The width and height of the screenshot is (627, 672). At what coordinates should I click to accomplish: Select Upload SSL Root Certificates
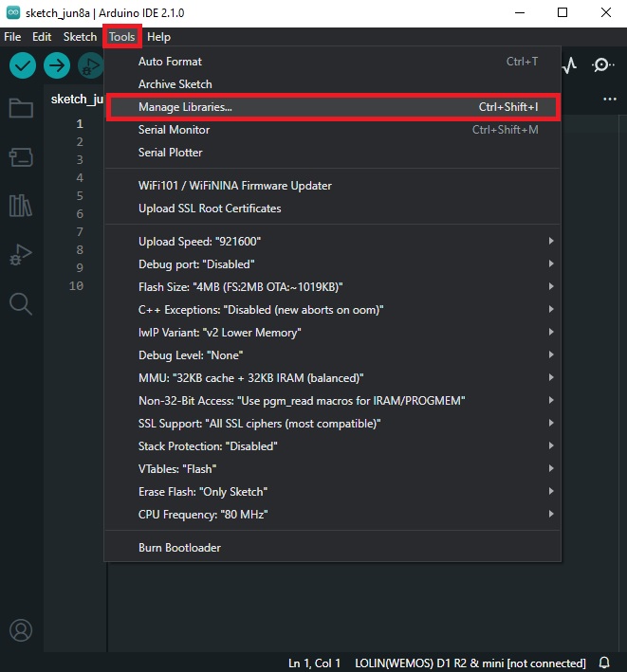[x=333, y=209]
